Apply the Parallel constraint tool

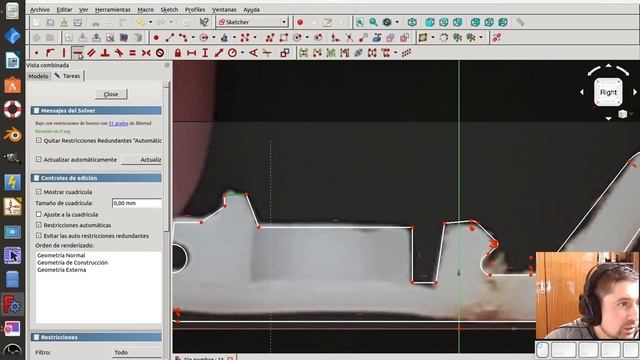pyautogui.click(x=91, y=53)
